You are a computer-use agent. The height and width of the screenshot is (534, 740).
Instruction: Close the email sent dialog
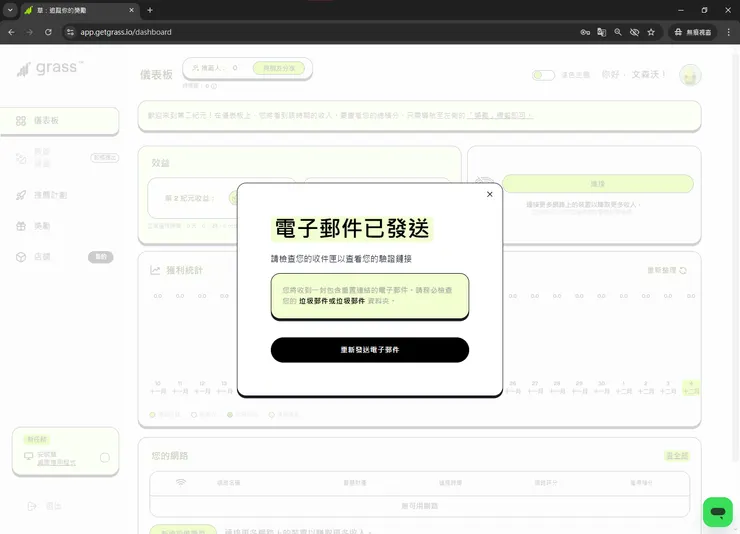pos(489,194)
